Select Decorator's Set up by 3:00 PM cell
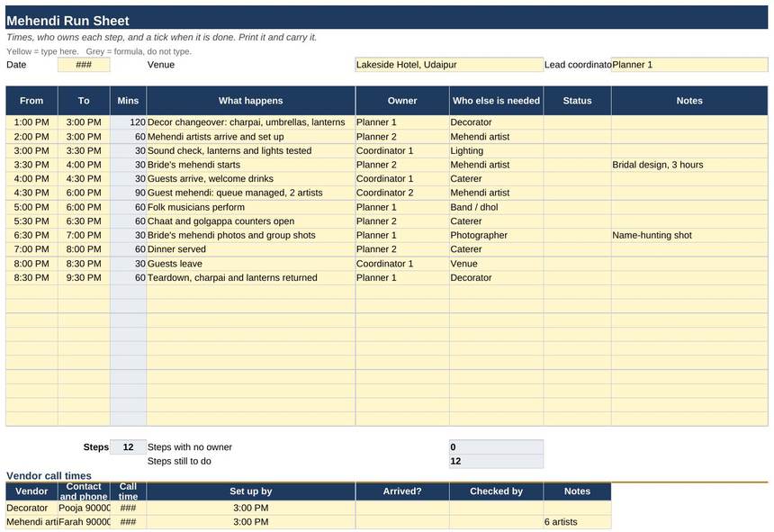This screenshot has width=774, height=532. coord(251,508)
